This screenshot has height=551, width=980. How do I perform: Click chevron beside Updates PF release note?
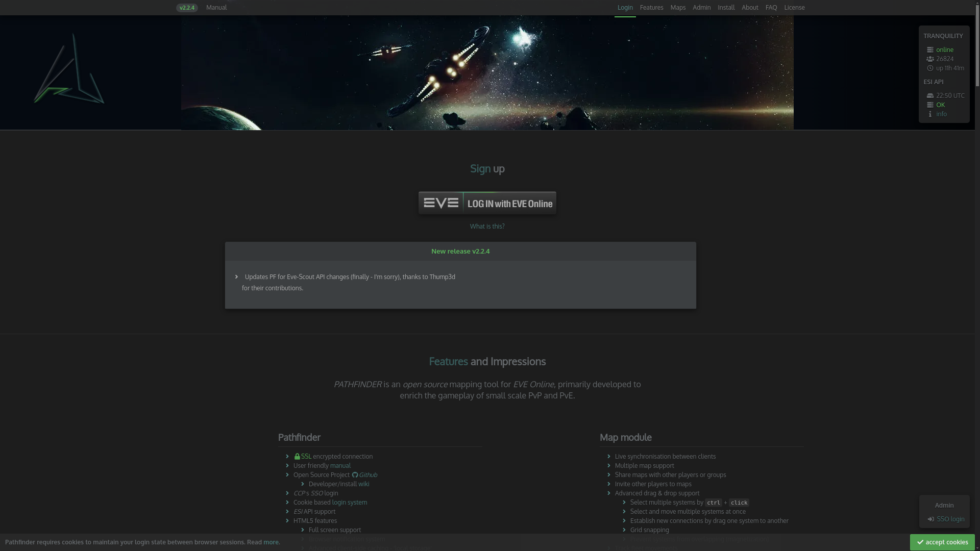(236, 277)
